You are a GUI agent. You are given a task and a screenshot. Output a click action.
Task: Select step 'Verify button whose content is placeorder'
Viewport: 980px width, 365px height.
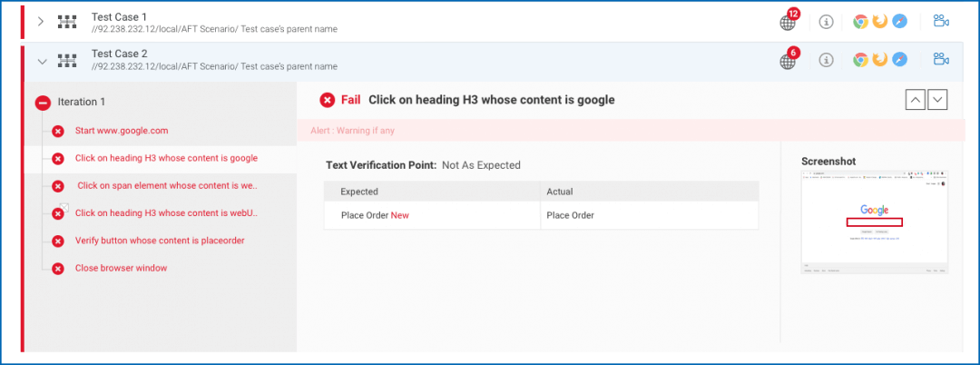coord(160,241)
